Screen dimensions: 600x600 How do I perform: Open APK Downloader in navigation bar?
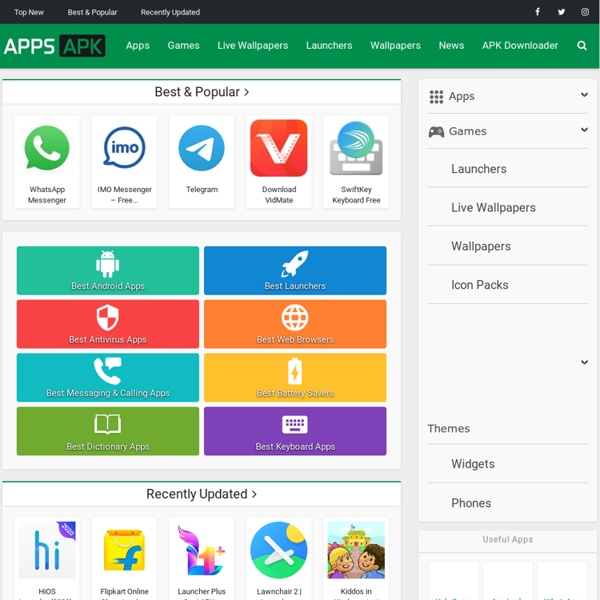point(520,46)
